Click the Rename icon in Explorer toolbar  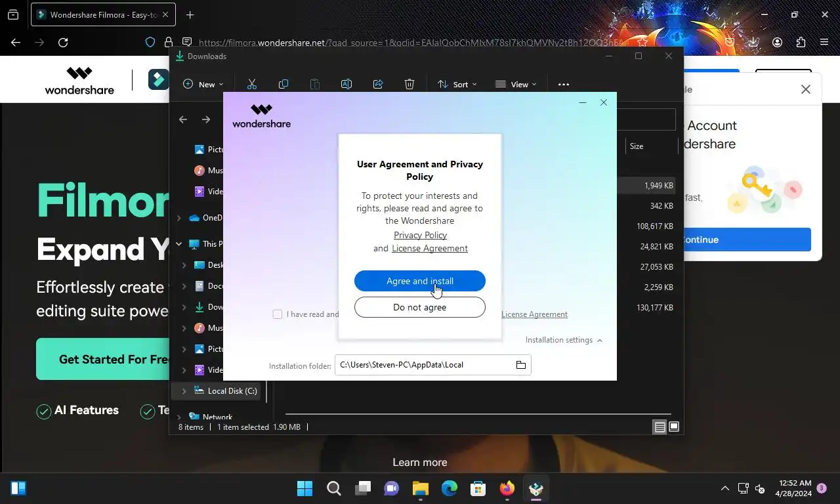pos(346,84)
